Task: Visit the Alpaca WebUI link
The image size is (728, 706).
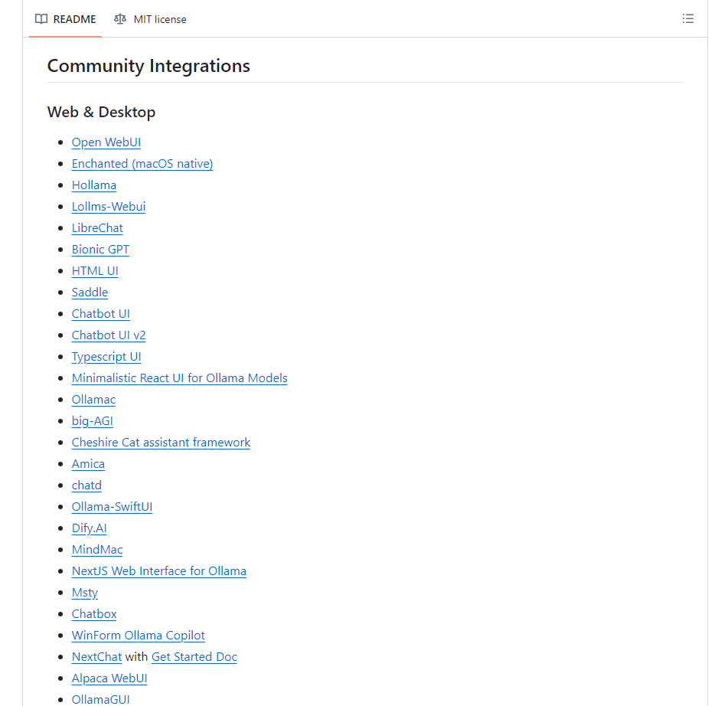Action: (x=109, y=678)
